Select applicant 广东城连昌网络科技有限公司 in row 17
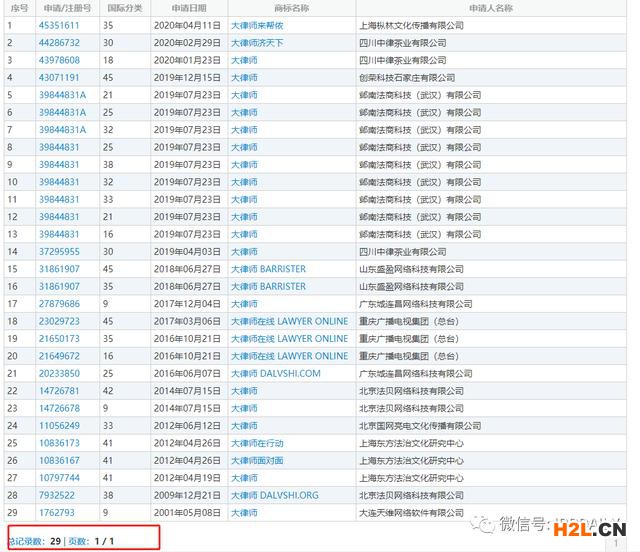The image size is (640, 552). [416, 304]
